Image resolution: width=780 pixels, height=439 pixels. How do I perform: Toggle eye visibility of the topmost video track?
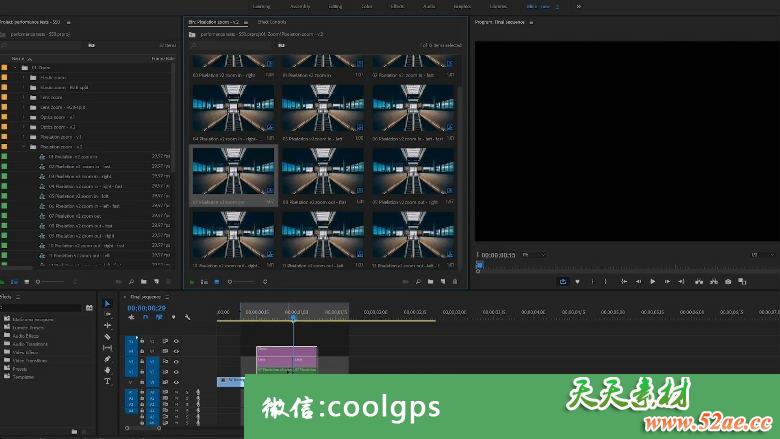click(176, 341)
